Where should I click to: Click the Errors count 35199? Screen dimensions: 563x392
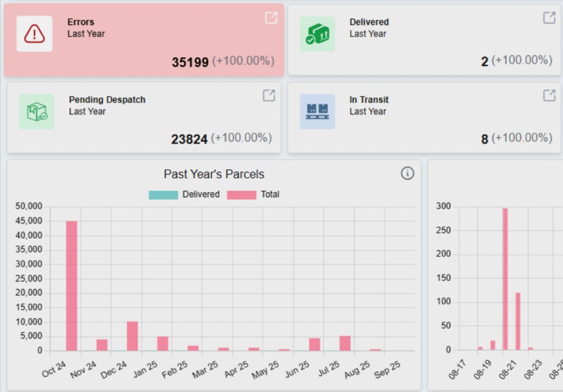pos(190,62)
